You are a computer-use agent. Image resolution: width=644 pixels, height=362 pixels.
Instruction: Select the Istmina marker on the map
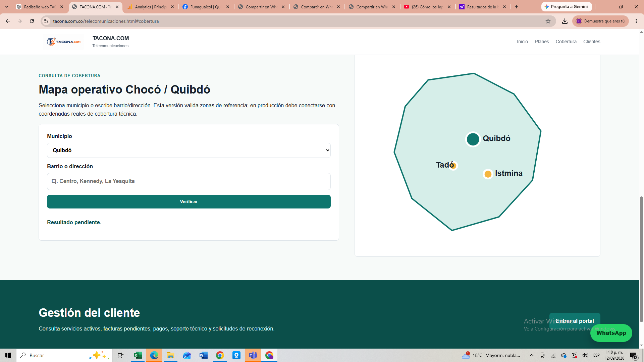click(x=488, y=174)
